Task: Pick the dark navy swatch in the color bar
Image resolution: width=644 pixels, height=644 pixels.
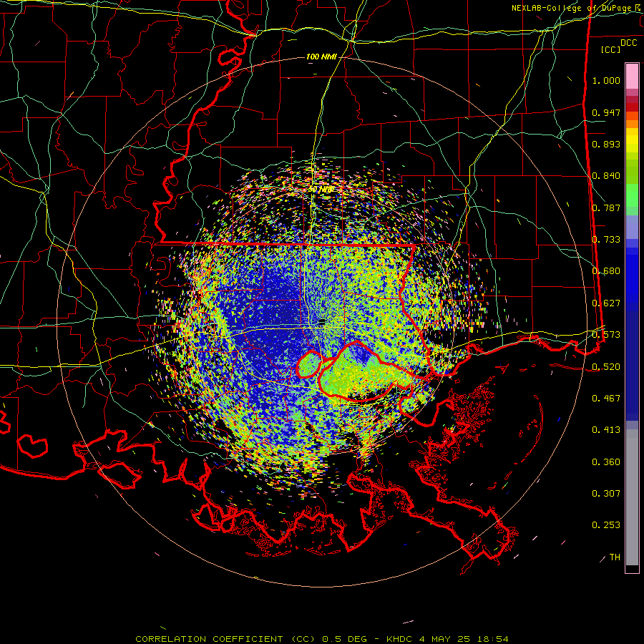Action: (632, 361)
